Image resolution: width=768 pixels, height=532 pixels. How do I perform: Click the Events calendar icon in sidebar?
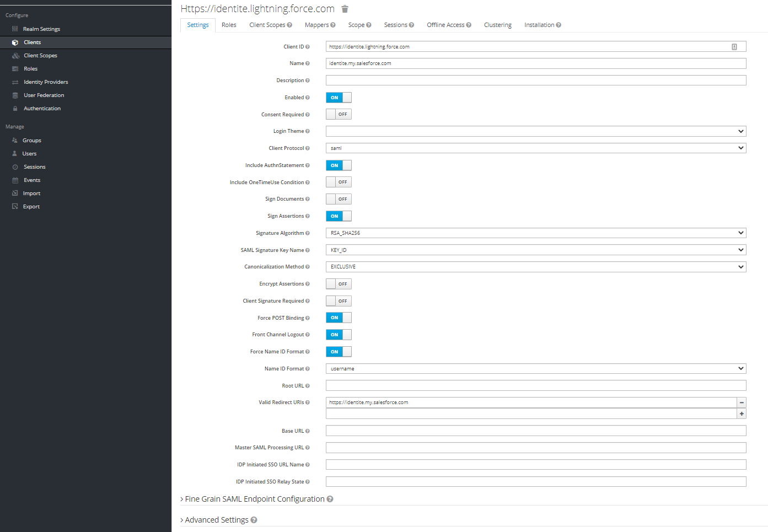tap(15, 180)
